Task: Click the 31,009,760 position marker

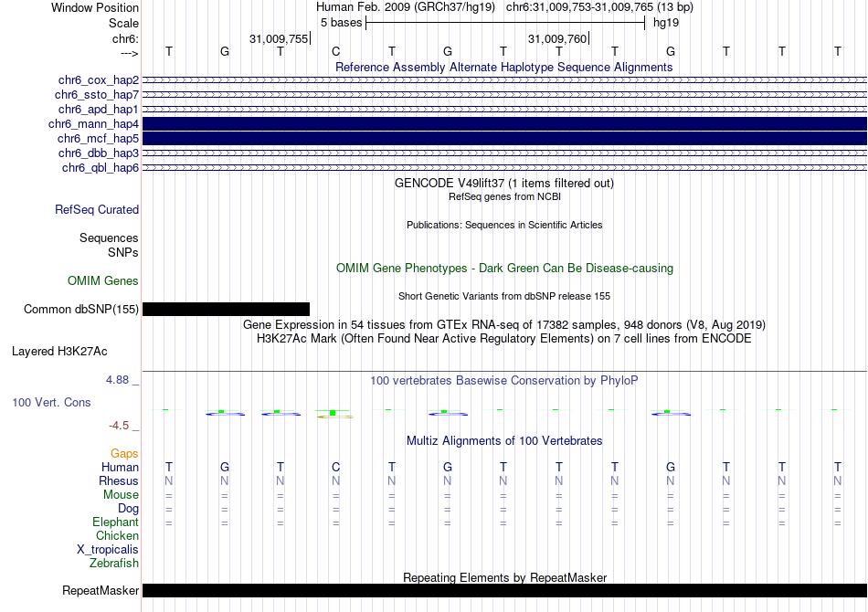Action: 557,38
